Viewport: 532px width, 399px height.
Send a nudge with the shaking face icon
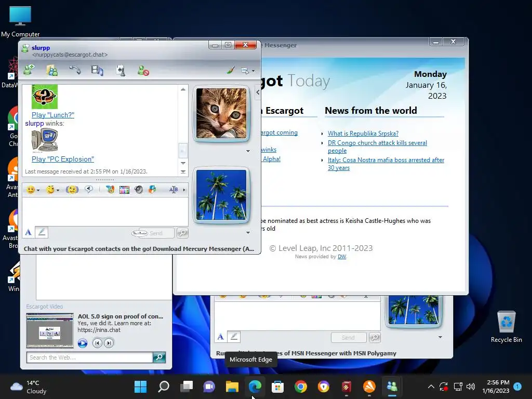(x=72, y=190)
